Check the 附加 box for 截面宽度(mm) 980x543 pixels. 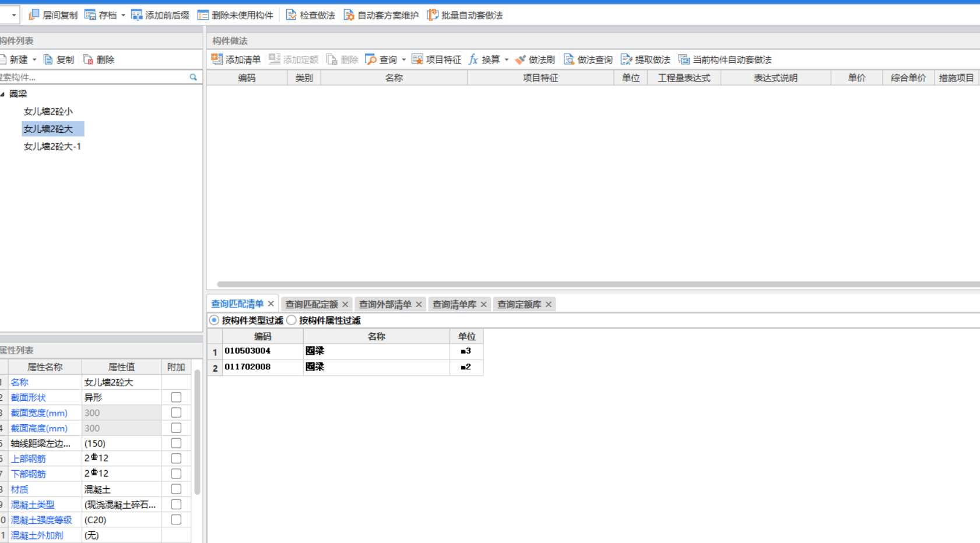[x=176, y=412]
